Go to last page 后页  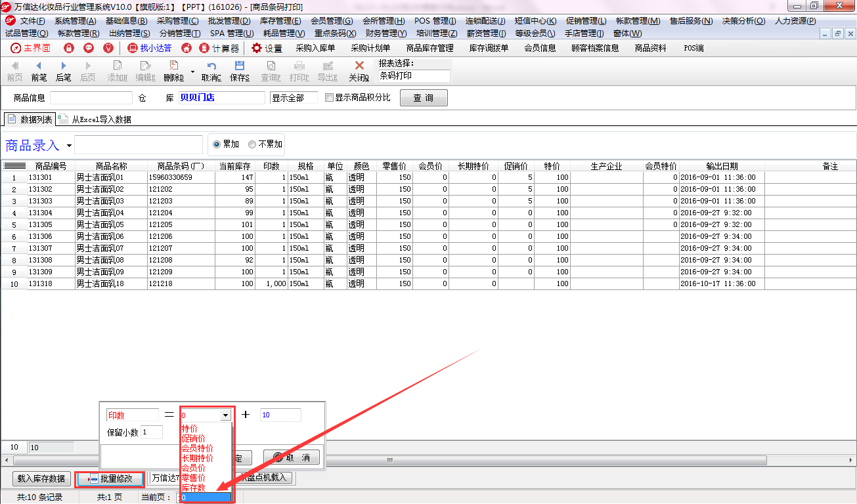(x=87, y=72)
